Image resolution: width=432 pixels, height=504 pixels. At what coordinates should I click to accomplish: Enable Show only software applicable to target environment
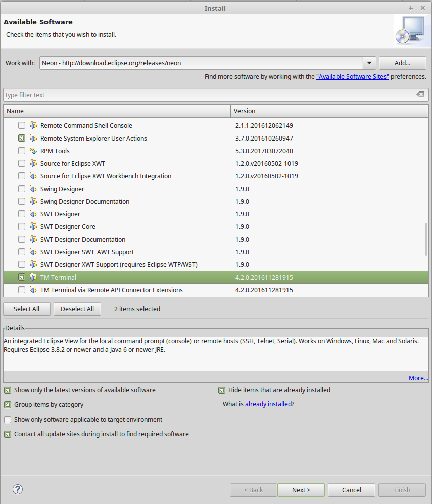8,420
